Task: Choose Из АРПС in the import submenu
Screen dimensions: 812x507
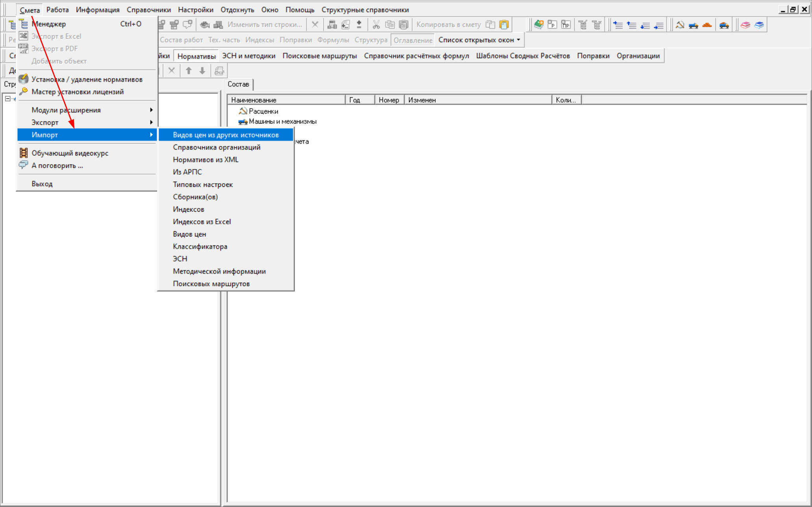Action: pyautogui.click(x=226, y=172)
